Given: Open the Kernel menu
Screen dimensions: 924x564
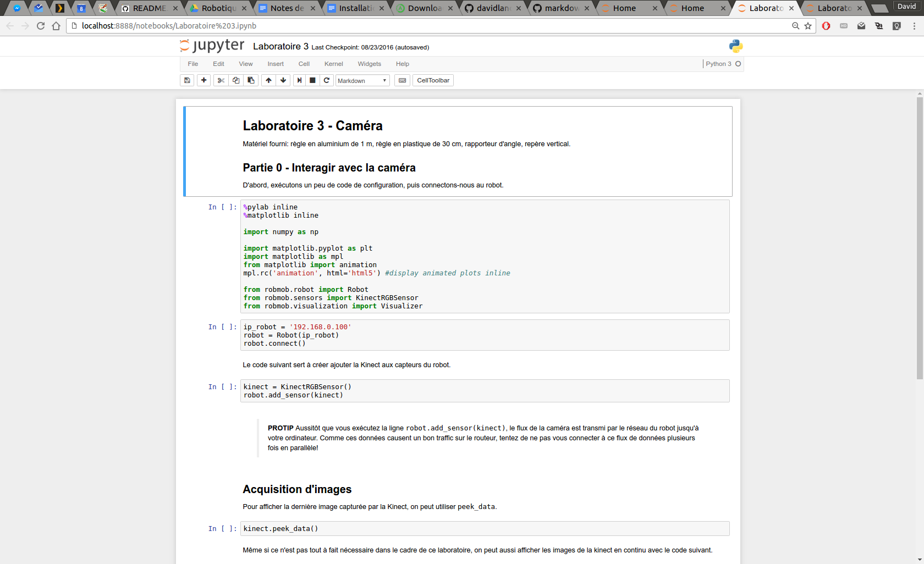Looking at the screenshot, I should click(334, 64).
